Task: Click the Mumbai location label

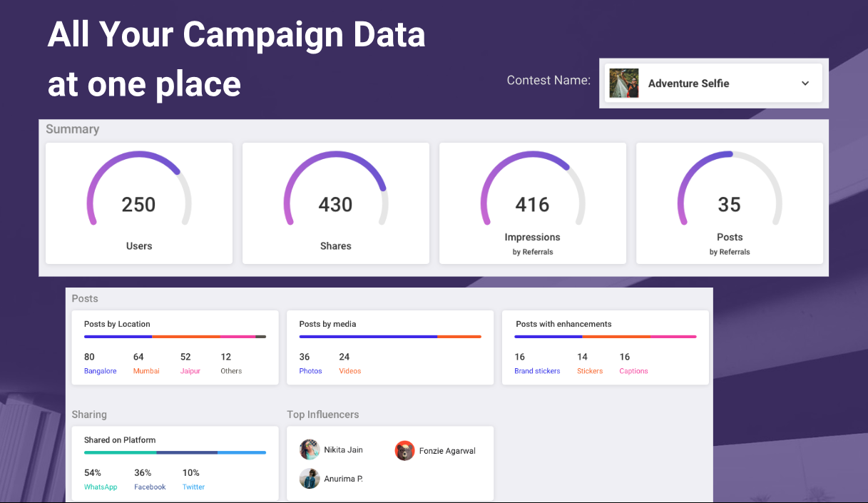Action: 146,371
